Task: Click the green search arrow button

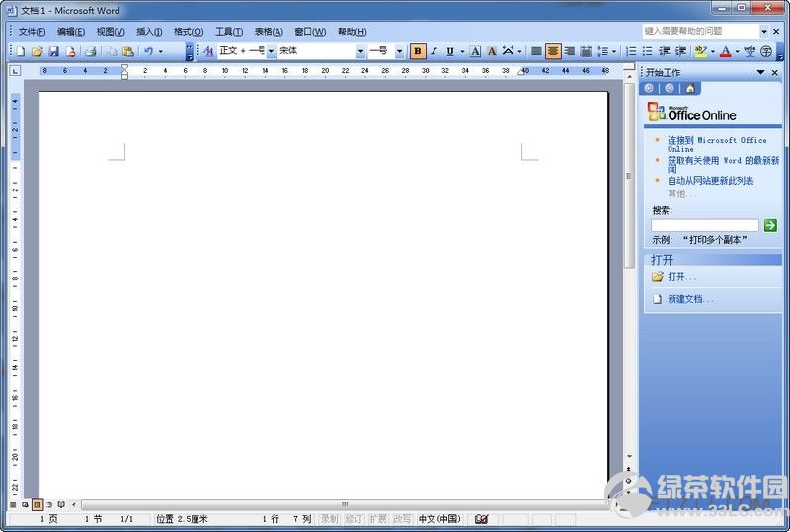Action: (x=770, y=225)
